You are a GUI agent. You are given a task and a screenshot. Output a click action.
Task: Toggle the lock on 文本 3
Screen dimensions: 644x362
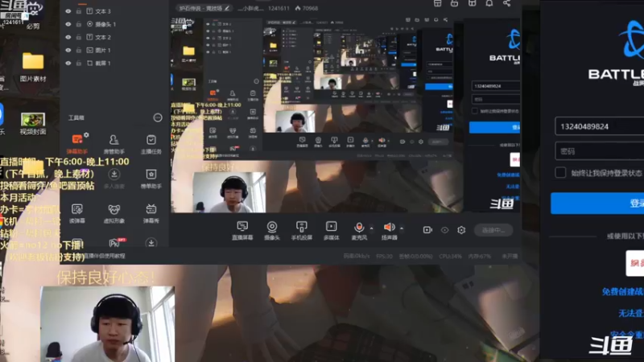pyautogui.click(x=78, y=11)
